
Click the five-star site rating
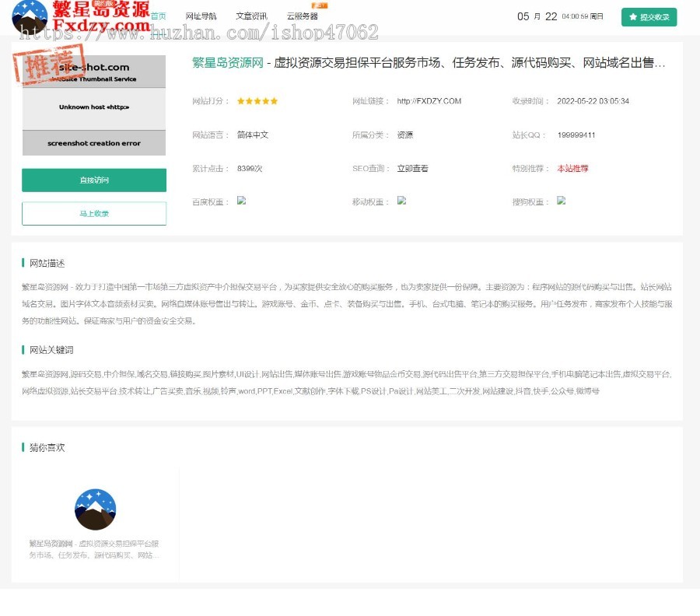coord(257,101)
